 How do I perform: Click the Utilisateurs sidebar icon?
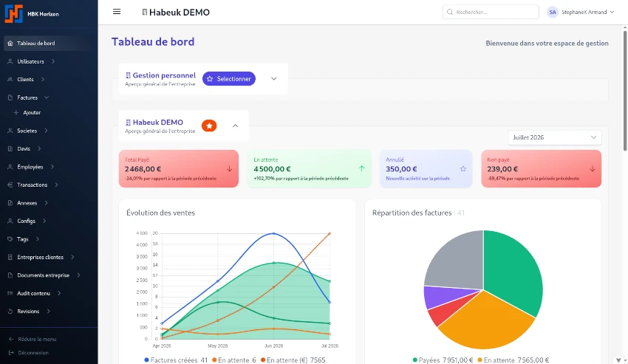tap(10, 61)
